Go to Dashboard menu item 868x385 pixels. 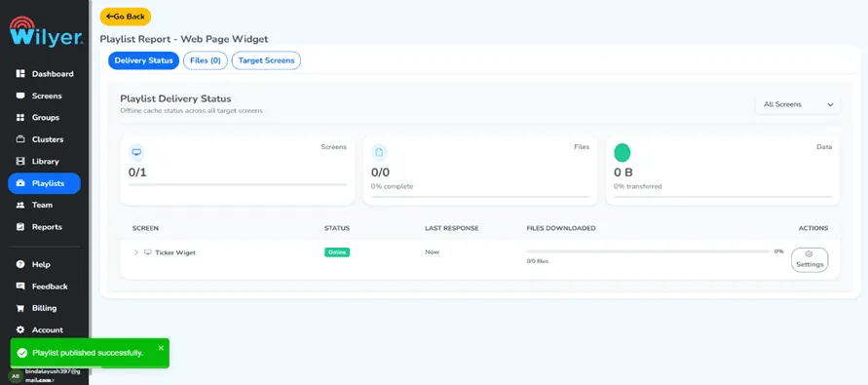click(44, 74)
